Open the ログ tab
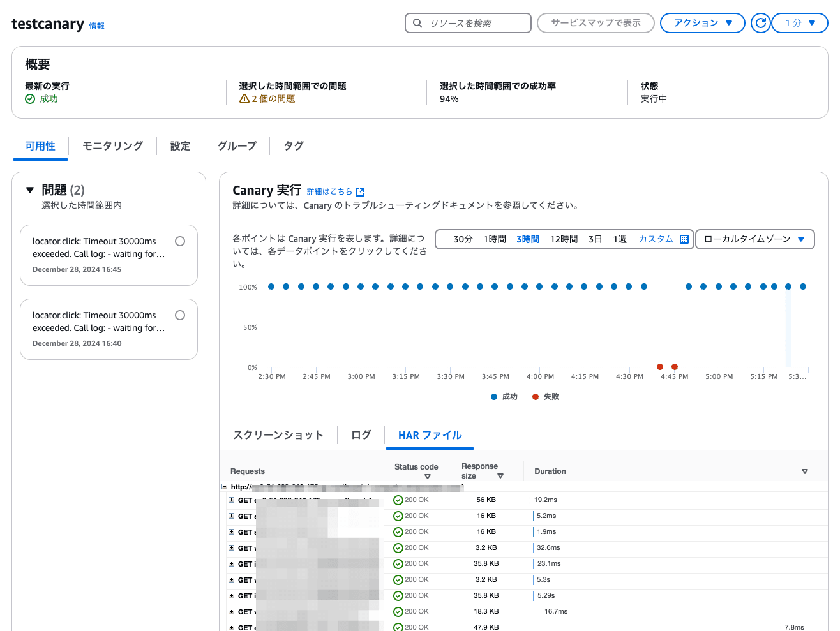The width and height of the screenshot is (840, 631). point(361,435)
